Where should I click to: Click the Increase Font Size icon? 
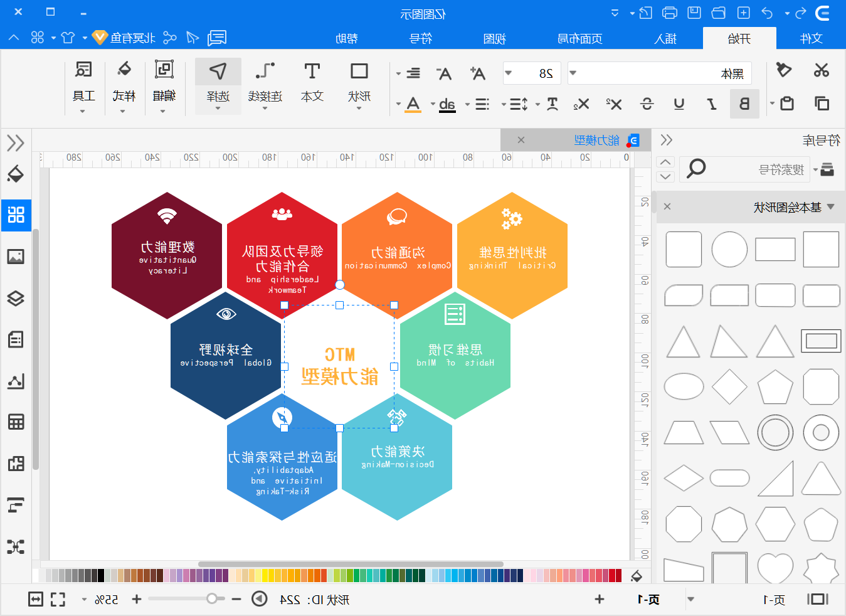coord(478,73)
